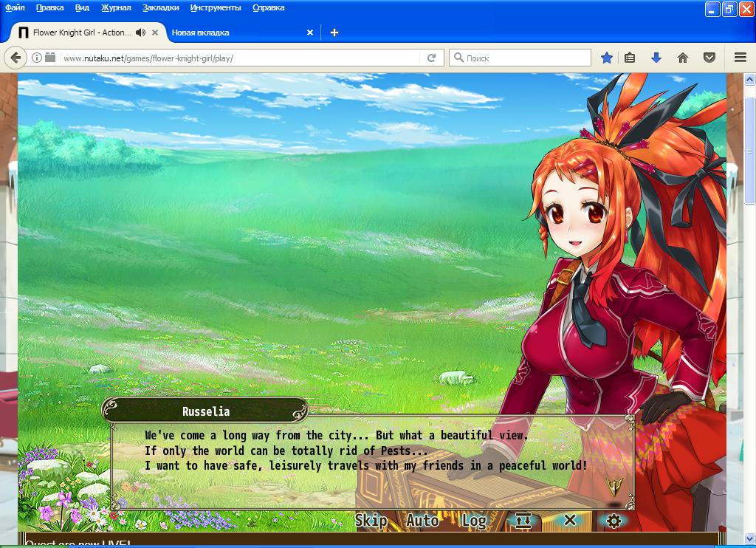Switch to Flower Knight Girl tab
Viewport: 756px width, 548px height.
click(x=82, y=32)
